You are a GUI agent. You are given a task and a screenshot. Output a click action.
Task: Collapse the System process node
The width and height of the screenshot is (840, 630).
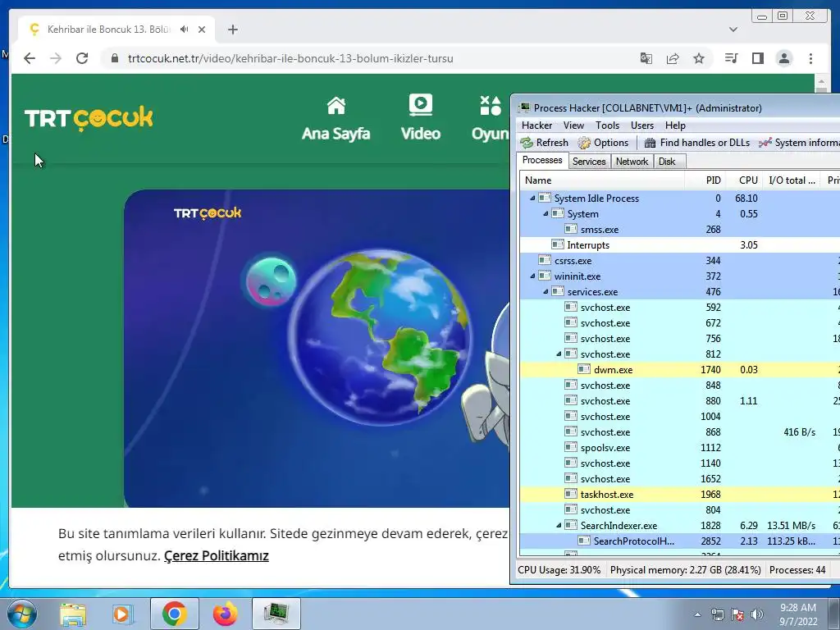click(x=546, y=214)
